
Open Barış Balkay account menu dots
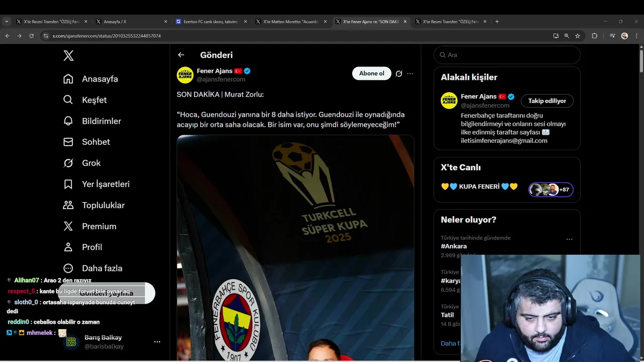click(x=157, y=342)
